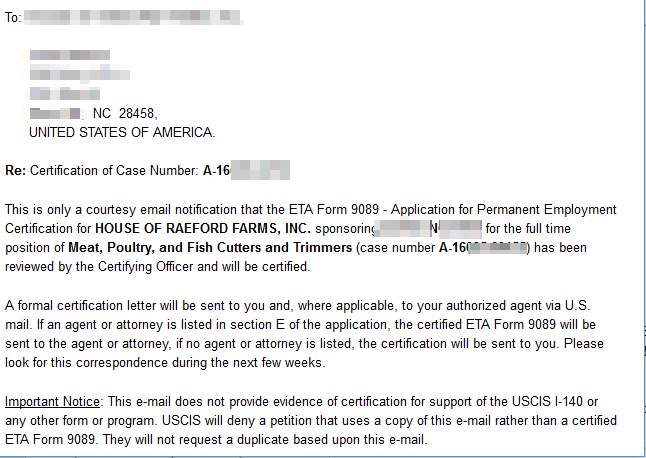Click "Certification of Case Number:" subject text
646x458 pixels.
114,170
